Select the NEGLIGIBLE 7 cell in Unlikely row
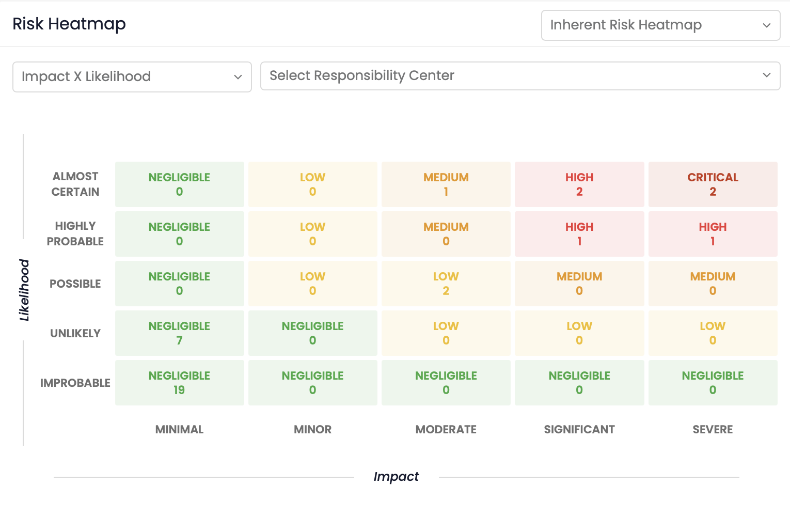Image resolution: width=790 pixels, height=532 pixels. point(179,333)
